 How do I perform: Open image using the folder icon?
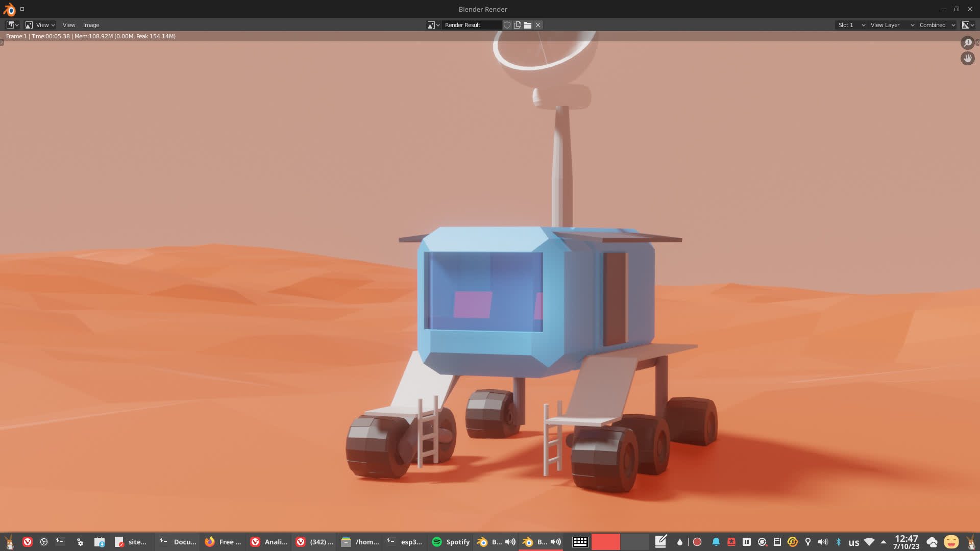pyautogui.click(x=528, y=25)
